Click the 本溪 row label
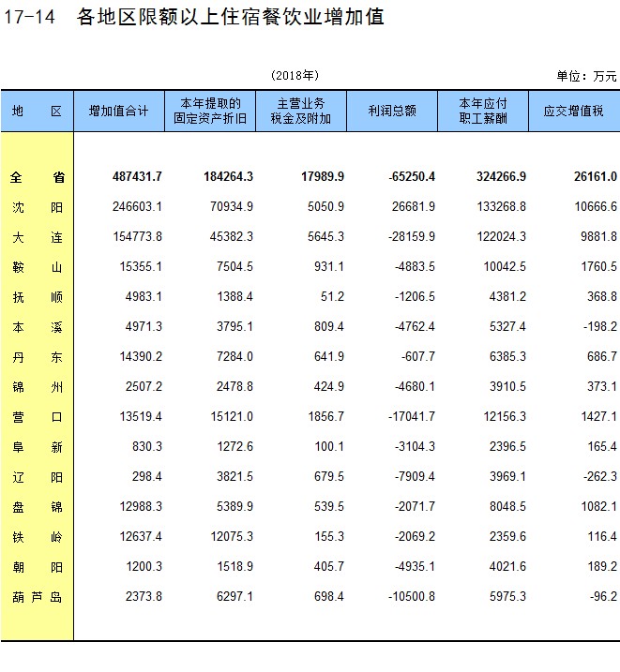This screenshot has width=620, height=672. (x=38, y=327)
